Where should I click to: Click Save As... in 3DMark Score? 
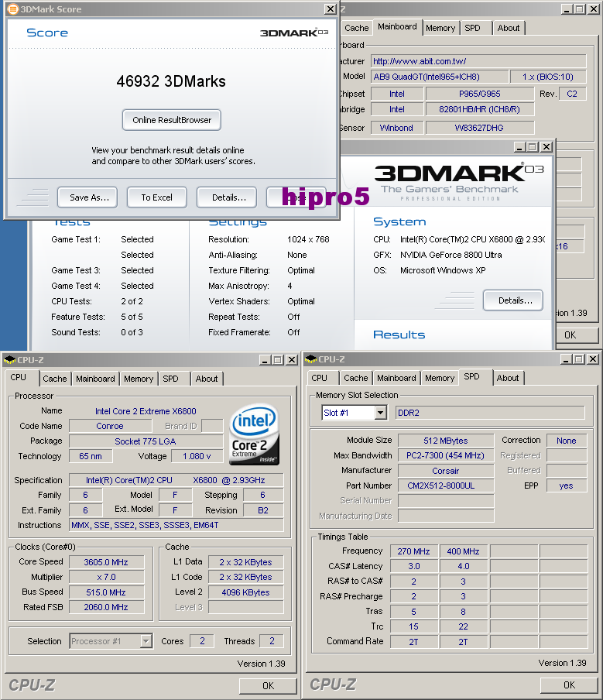tap(87, 197)
